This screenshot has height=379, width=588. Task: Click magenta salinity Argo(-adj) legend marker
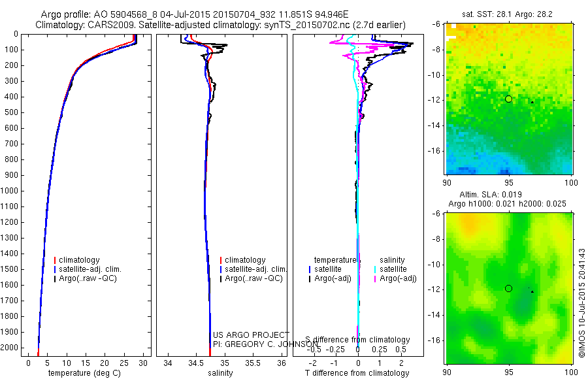(375, 279)
